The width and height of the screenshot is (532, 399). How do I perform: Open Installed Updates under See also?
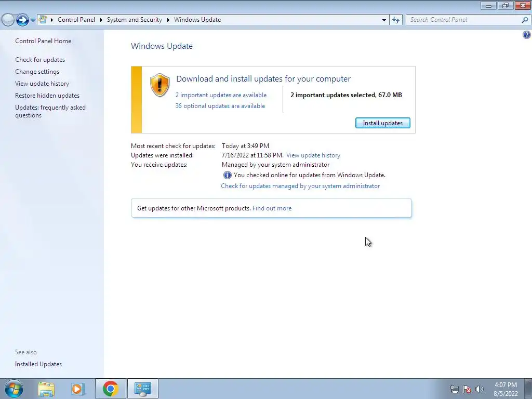[x=38, y=364]
